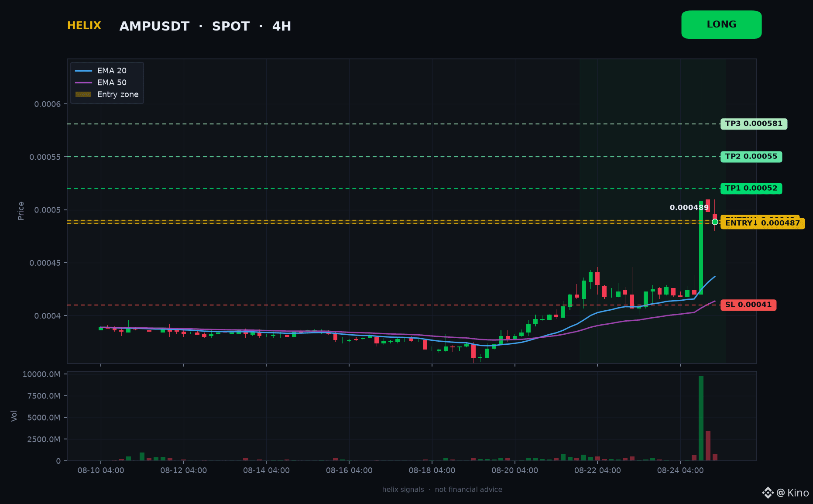Click the 0.000489 current price annotation
The height and width of the screenshot is (504, 813).
tap(689, 208)
